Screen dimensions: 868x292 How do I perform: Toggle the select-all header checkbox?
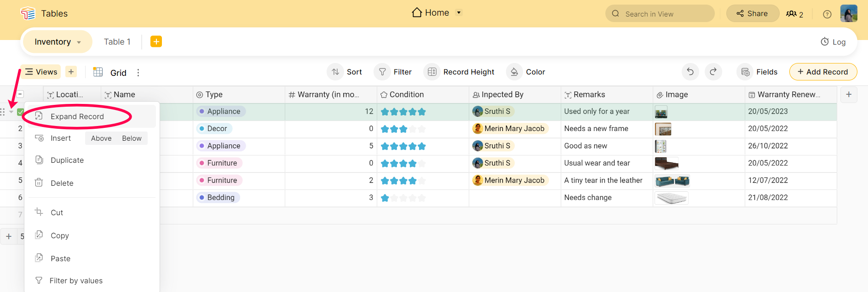(x=20, y=94)
